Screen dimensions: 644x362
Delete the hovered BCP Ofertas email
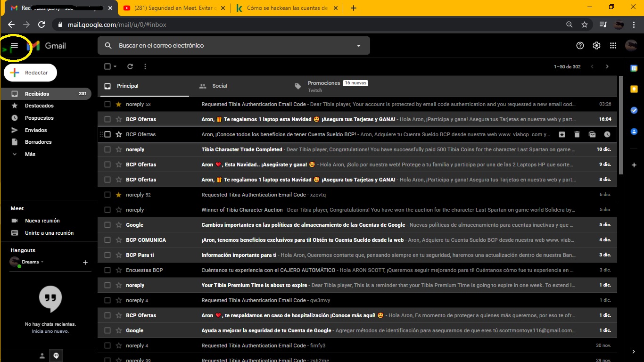[x=577, y=134]
